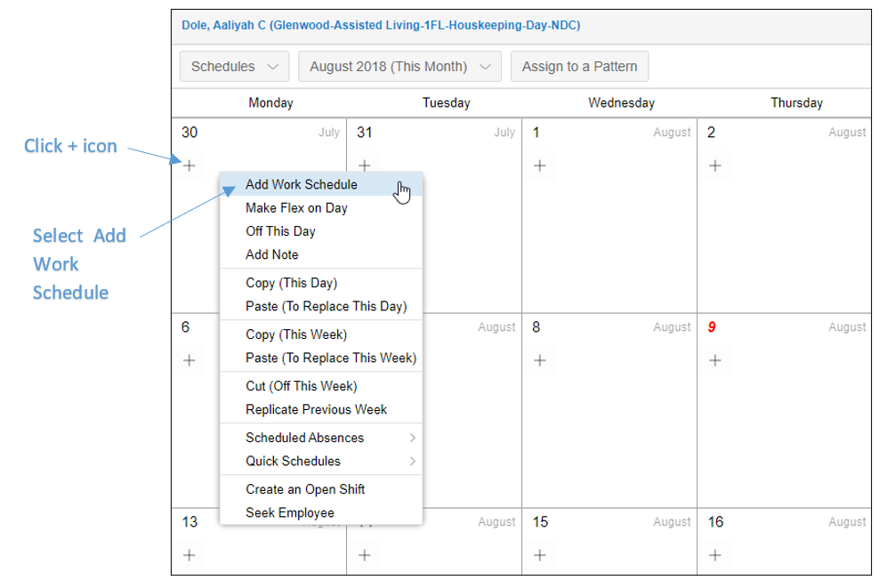Open the Schedules dropdown
887x588 pixels.
pyautogui.click(x=234, y=67)
